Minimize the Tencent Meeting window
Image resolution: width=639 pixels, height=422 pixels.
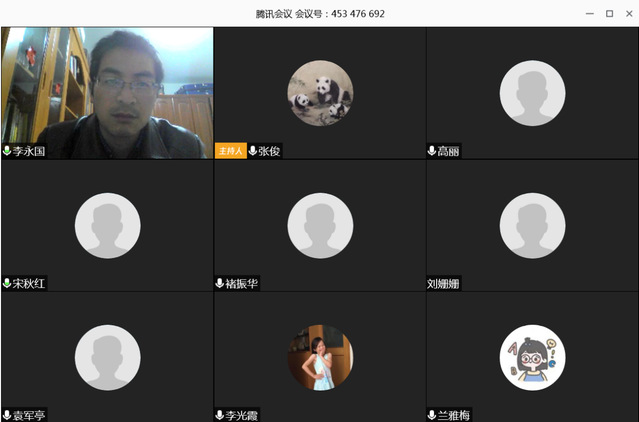[x=589, y=13]
